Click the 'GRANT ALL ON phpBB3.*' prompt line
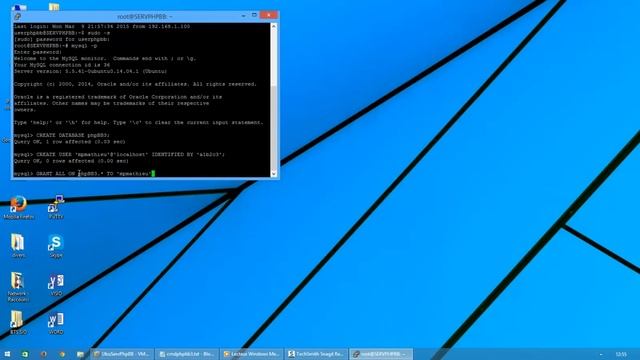This screenshot has width=640, height=360. point(84,174)
